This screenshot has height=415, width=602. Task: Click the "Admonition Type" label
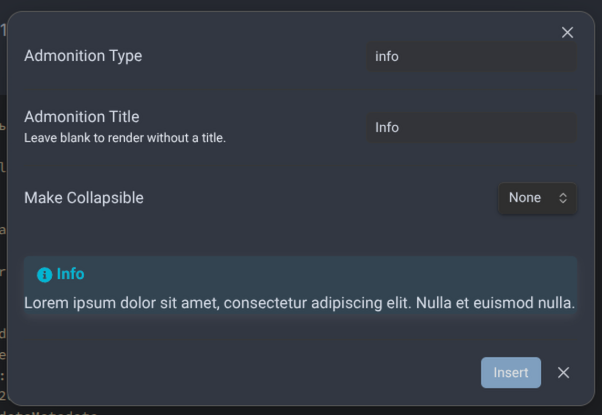point(83,56)
